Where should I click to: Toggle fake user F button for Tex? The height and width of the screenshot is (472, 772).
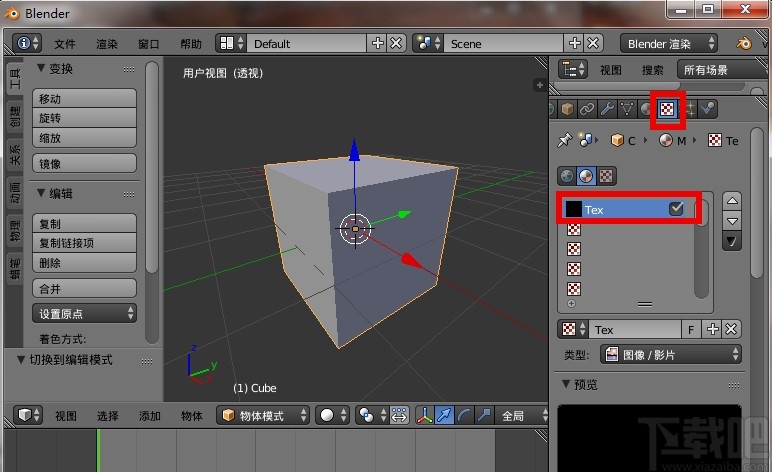(691, 329)
